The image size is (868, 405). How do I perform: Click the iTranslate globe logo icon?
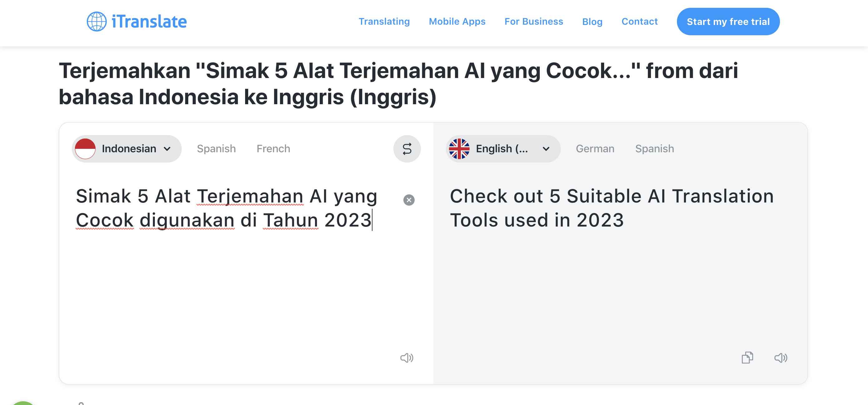[97, 22]
